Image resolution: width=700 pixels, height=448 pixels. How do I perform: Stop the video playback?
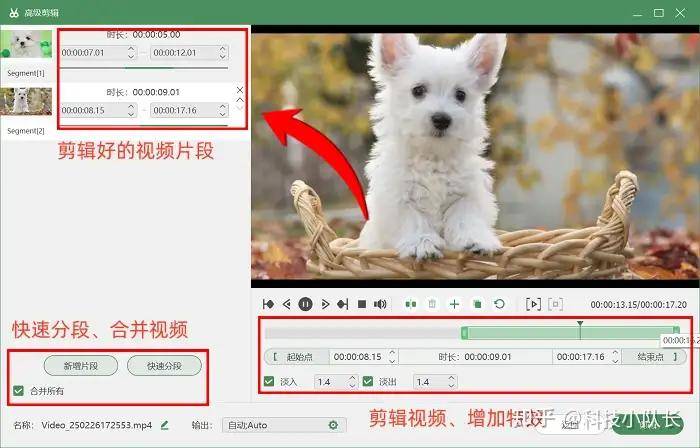coord(362,304)
